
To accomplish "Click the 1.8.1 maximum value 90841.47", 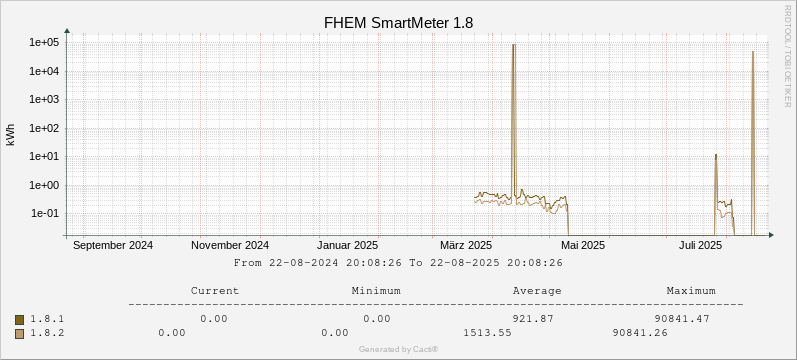I will point(683,319).
